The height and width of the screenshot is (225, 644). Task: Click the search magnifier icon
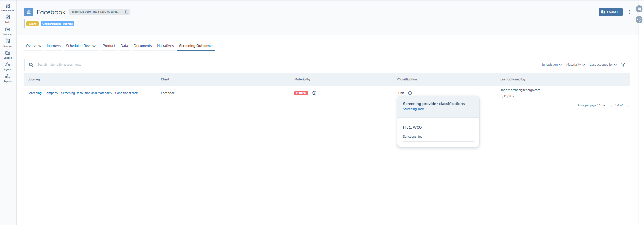point(31,65)
